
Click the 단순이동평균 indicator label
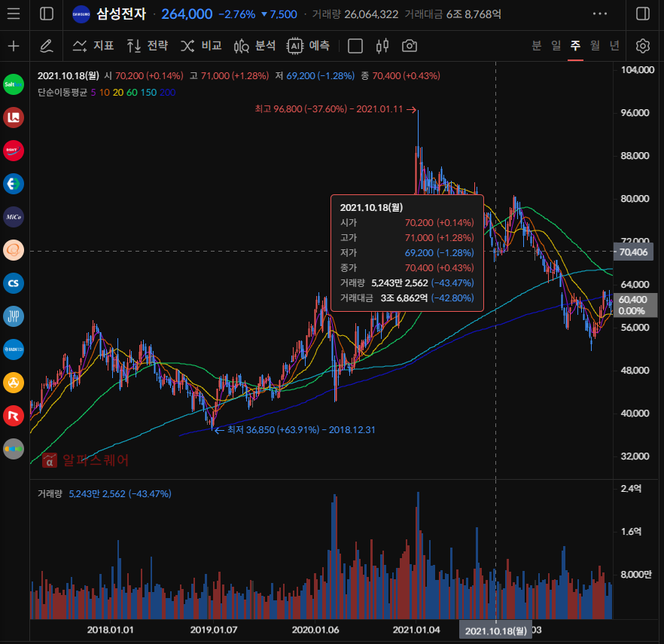click(62, 93)
